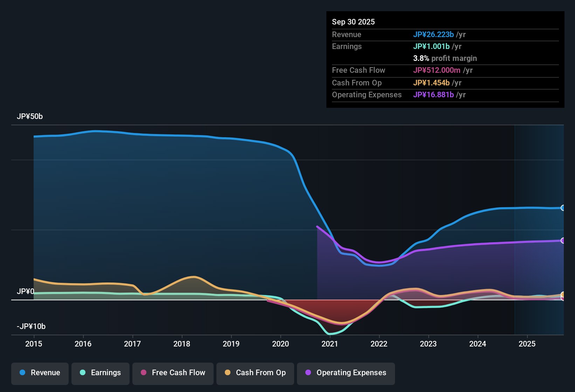The width and height of the screenshot is (575, 392).
Task: Toggle the Revenue series visibility
Action: [x=40, y=373]
